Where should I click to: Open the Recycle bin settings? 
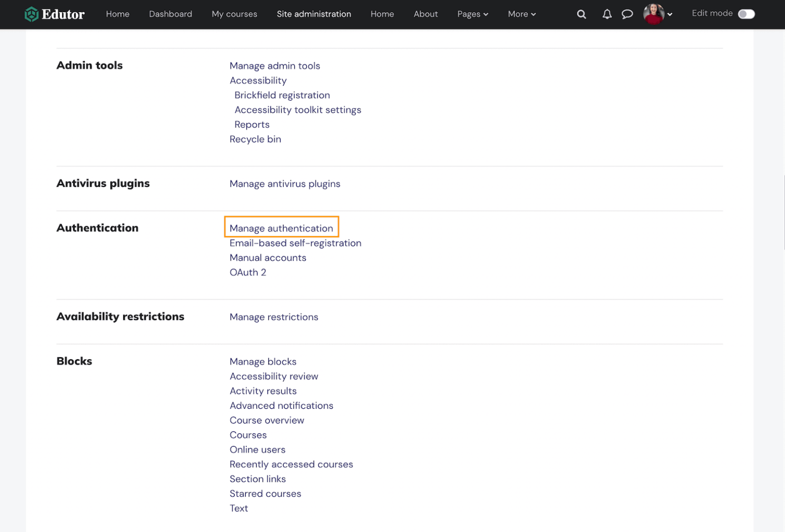255,138
